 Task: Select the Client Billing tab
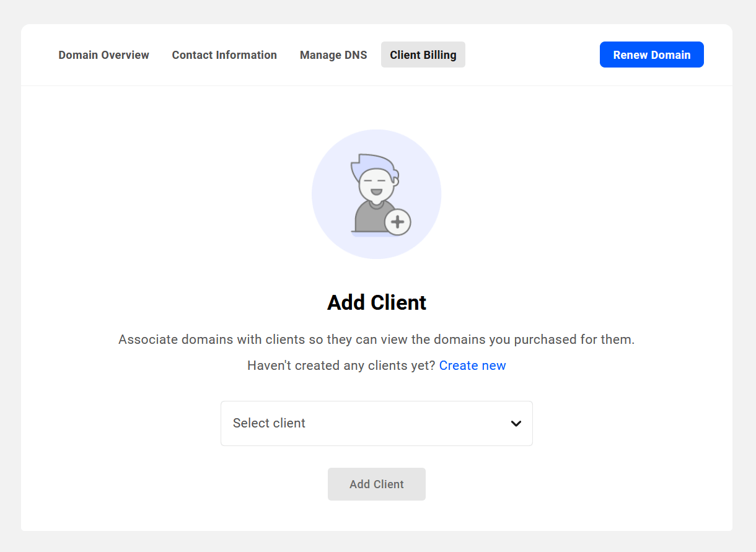point(423,55)
